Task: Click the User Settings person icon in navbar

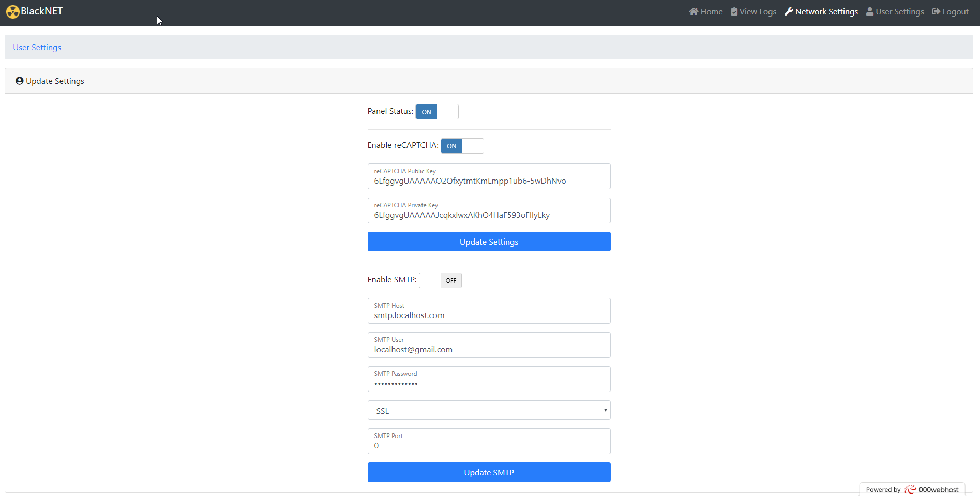Action: pos(870,11)
